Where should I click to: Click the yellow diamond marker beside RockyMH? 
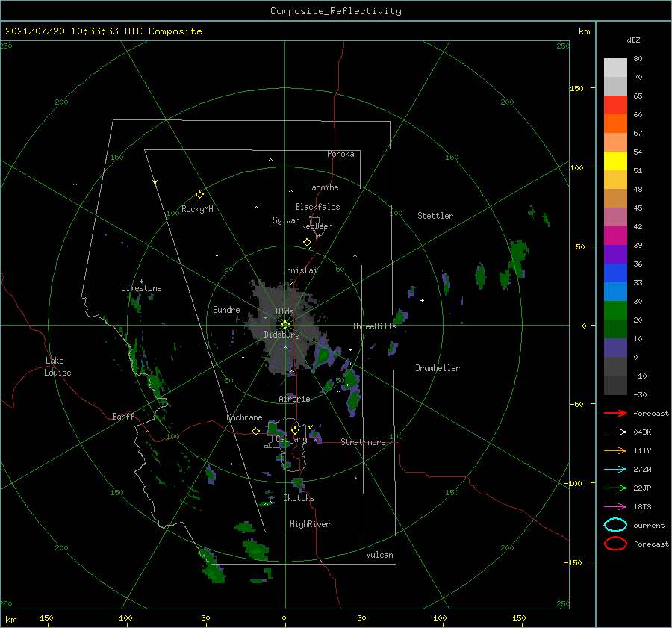click(199, 195)
